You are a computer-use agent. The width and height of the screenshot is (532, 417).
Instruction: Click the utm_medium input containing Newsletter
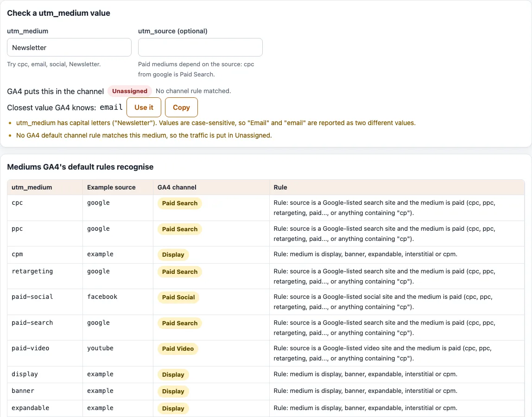[x=69, y=47]
